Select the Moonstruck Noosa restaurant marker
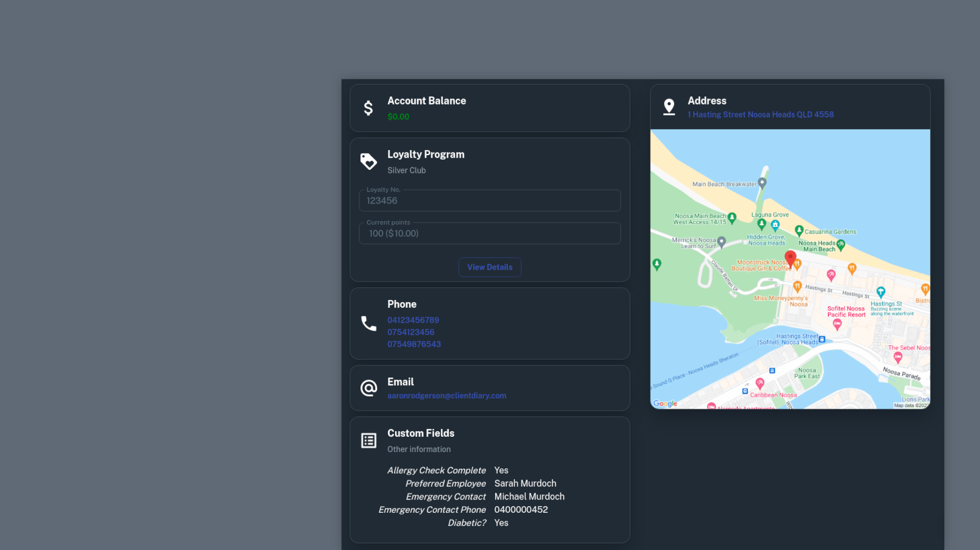Image resolution: width=980 pixels, height=550 pixels. pos(797,264)
